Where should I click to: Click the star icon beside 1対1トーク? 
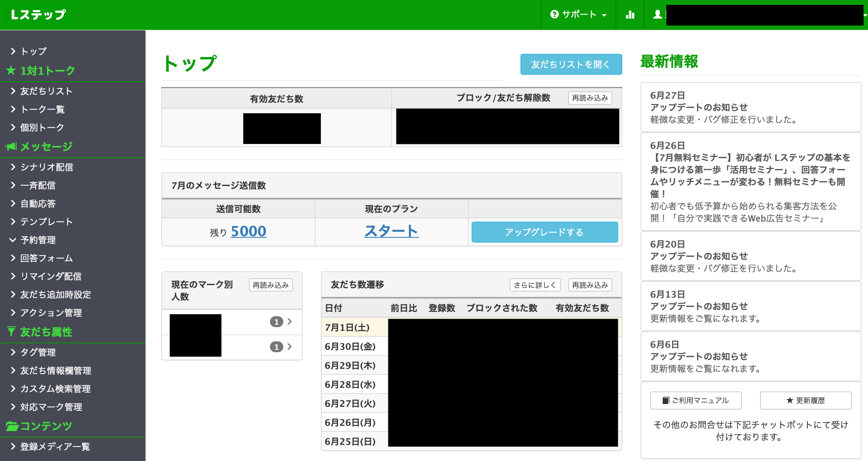[11, 70]
